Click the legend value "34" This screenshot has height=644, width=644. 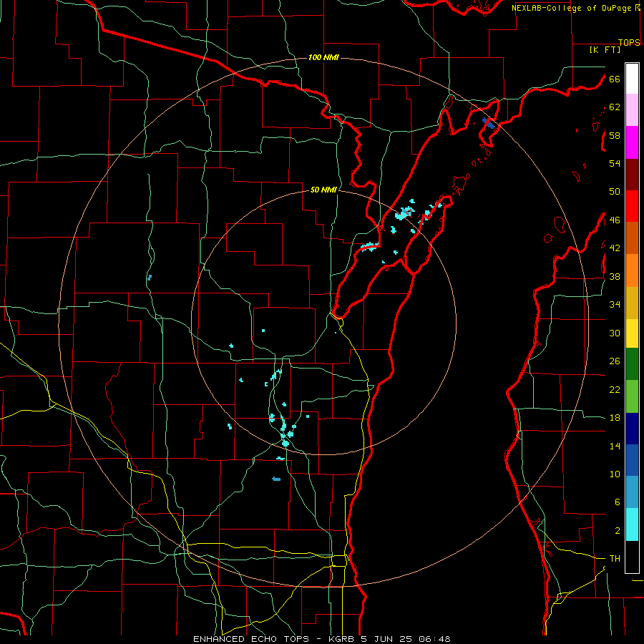615,305
